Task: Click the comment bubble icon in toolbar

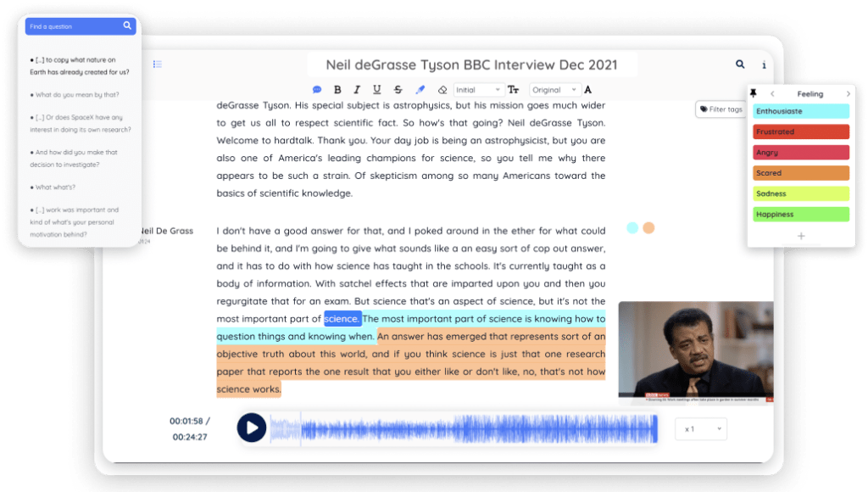Action: (x=317, y=90)
